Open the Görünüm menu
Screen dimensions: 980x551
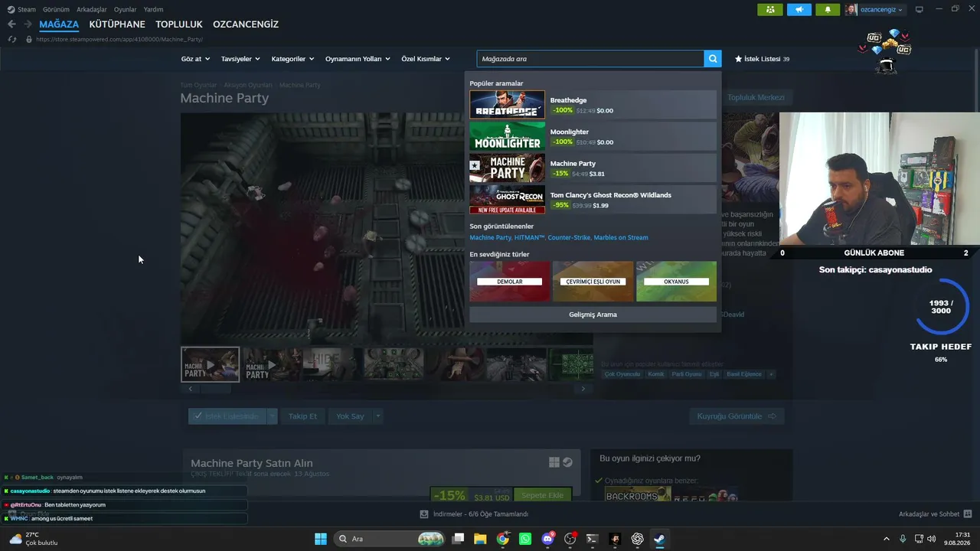[56, 9]
